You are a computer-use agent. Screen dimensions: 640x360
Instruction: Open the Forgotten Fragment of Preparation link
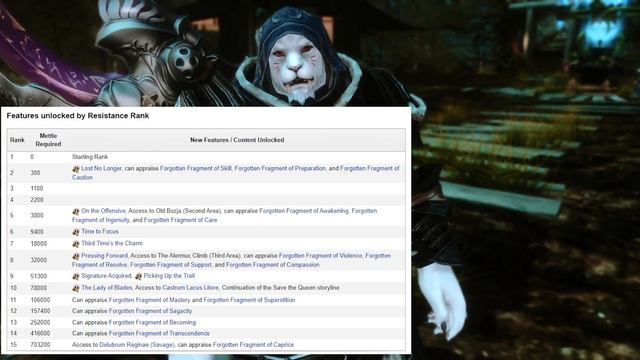280,168
